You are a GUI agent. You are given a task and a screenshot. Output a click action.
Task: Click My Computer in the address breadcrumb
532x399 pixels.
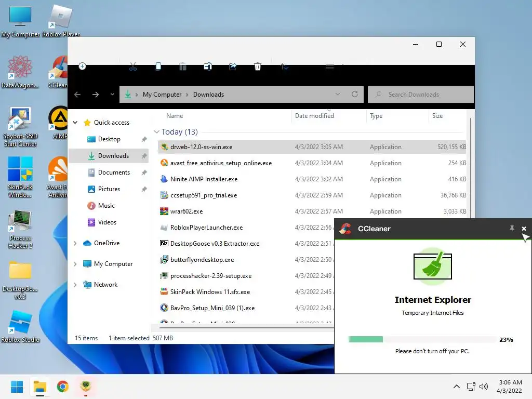click(162, 95)
